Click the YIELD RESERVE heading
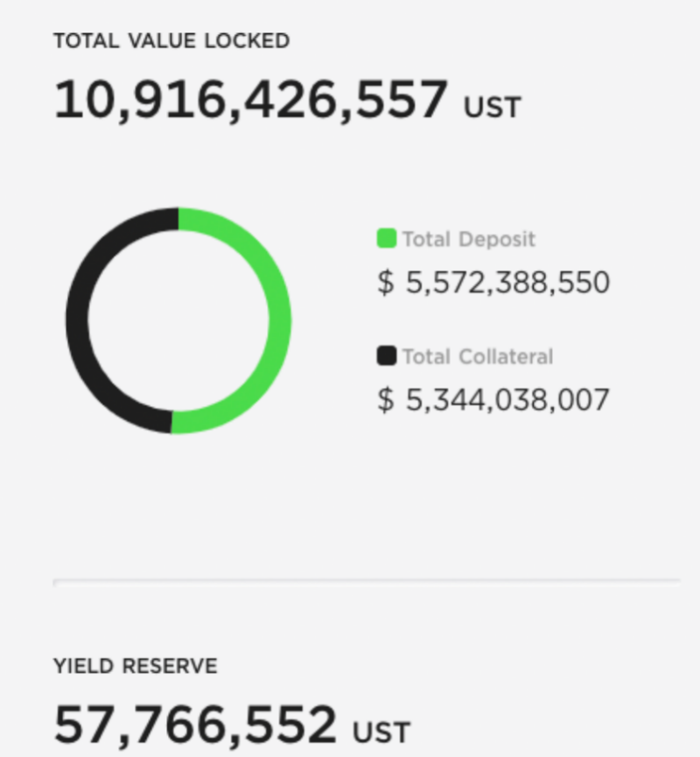The width and height of the screenshot is (700, 757). click(x=136, y=666)
